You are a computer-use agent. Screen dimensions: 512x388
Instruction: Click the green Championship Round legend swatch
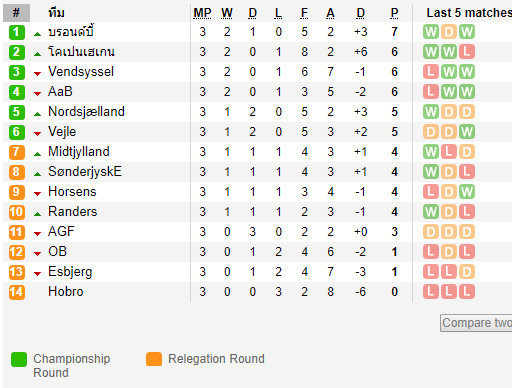click(x=19, y=359)
